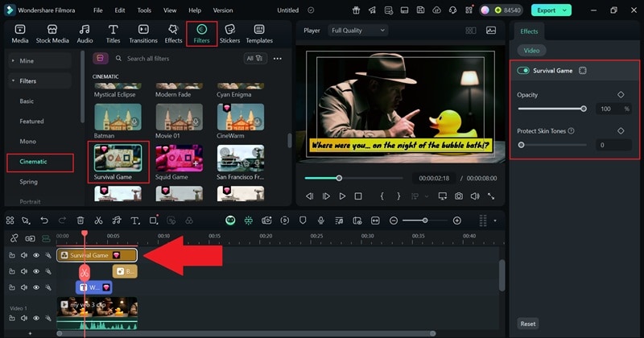This screenshot has height=338, width=644.
Task: Switch to the Filters tab
Action: [201, 34]
